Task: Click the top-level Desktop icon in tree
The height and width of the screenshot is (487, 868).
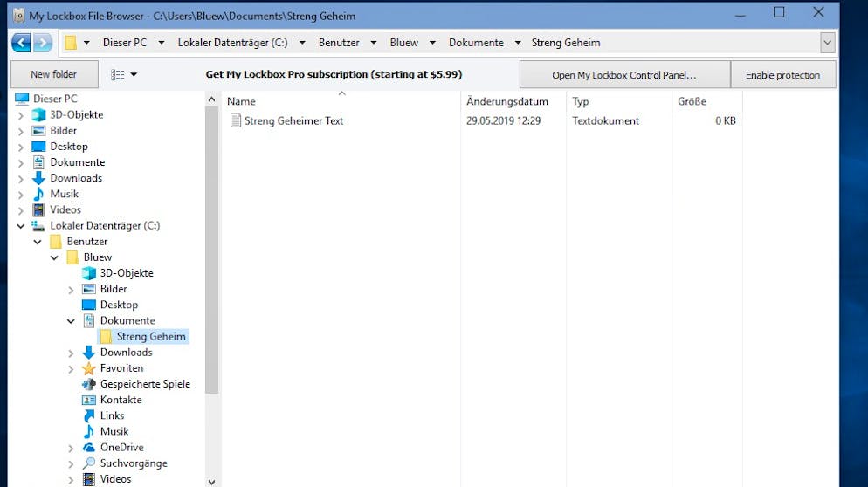Action: (x=38, y=147)
